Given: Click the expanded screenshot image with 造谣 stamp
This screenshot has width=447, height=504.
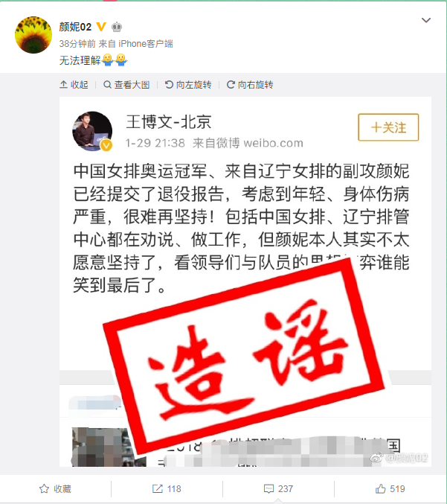Looking at the screenshot, I should 245,281.
